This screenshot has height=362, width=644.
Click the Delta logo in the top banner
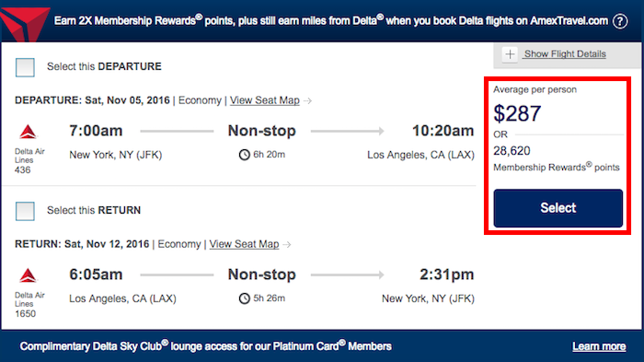(25, 24)
